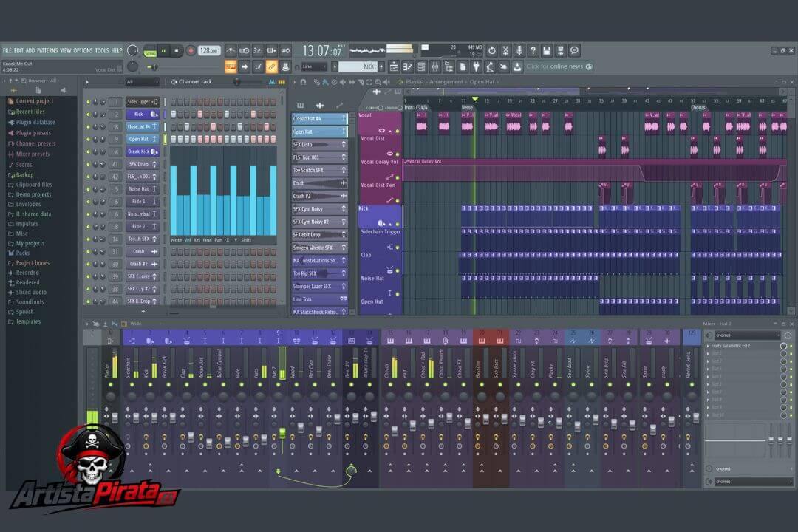Mute the SFX Disto channel LED
Viewport: 798px width, 532px height.
pos(88,165)
